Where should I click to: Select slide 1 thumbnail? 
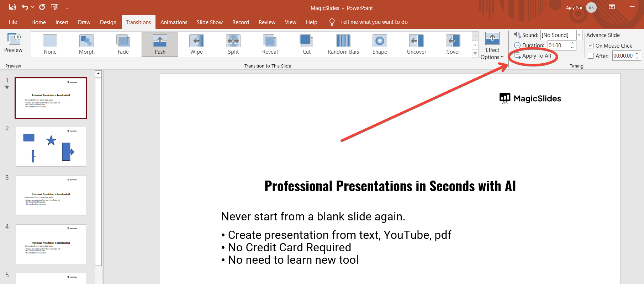pyautogui.click(x=51, y=98)
